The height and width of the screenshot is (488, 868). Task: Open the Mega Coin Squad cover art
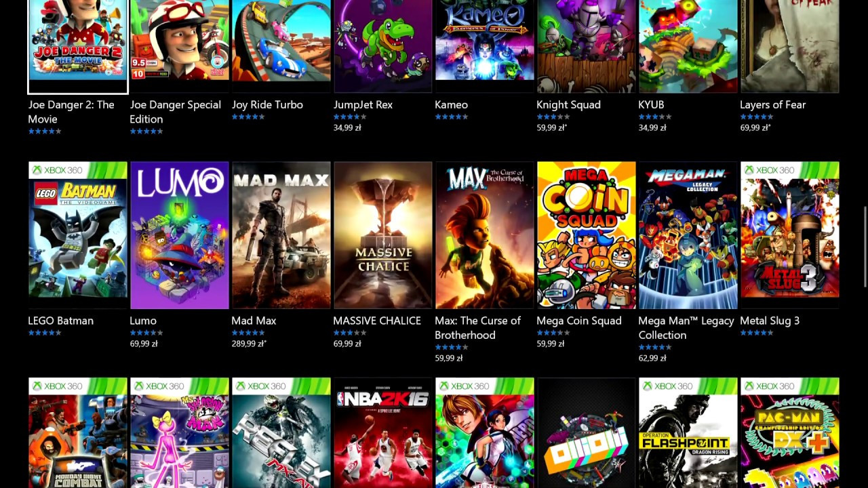587,235
